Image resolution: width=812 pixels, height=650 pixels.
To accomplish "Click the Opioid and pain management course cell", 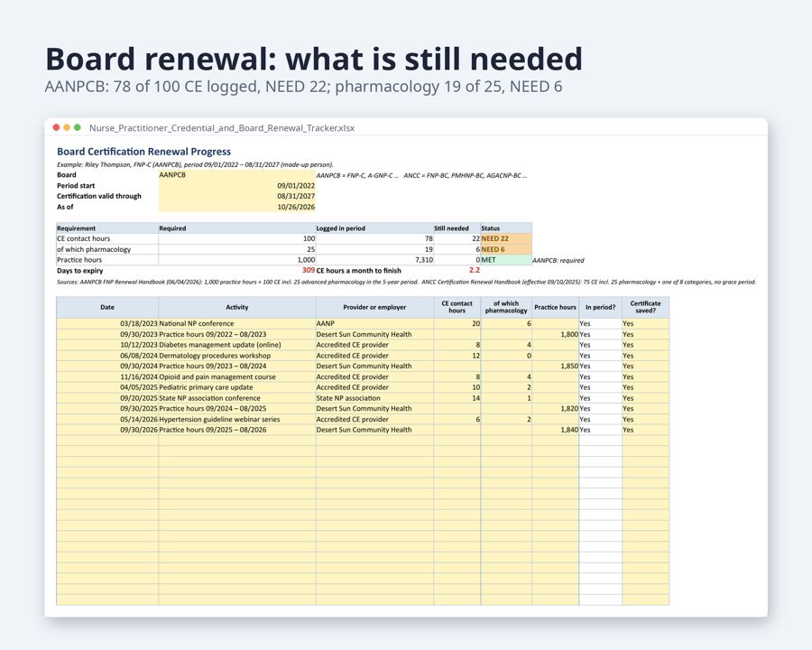I will pos(237,376).
